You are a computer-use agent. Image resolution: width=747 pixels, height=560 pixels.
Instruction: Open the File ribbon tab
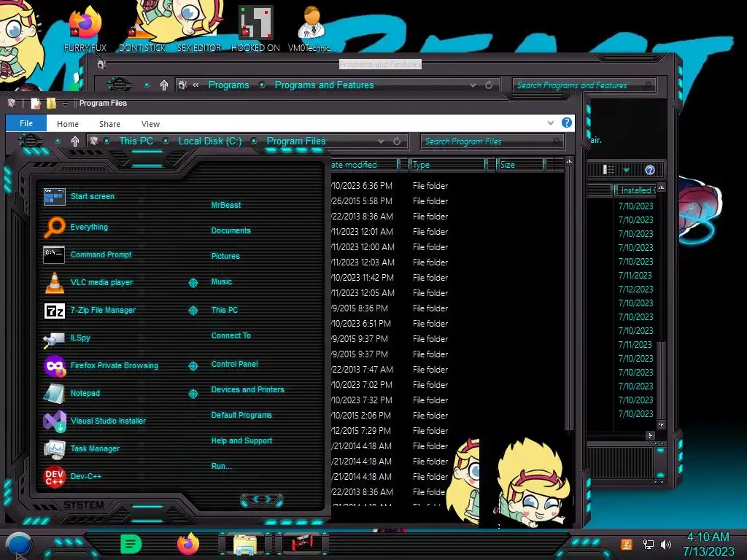[x=26, y=123]
